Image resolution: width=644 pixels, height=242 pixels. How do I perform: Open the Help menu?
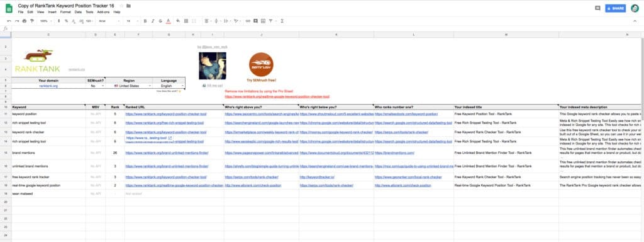click(x=117, y=12)
